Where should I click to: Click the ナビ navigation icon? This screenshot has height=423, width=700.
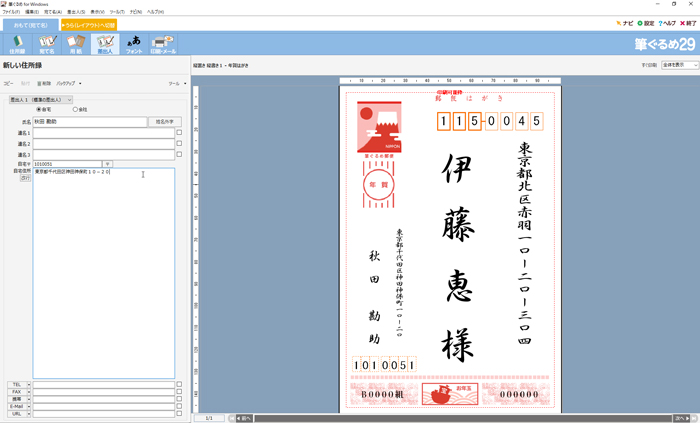625,23
